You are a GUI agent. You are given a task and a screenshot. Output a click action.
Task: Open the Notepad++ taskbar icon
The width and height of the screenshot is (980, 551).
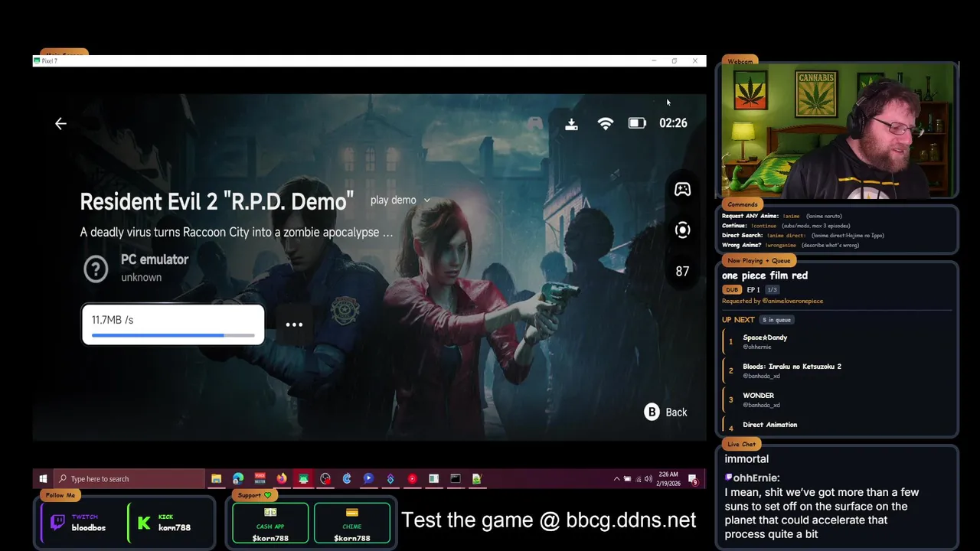click(x=477, y=479)
